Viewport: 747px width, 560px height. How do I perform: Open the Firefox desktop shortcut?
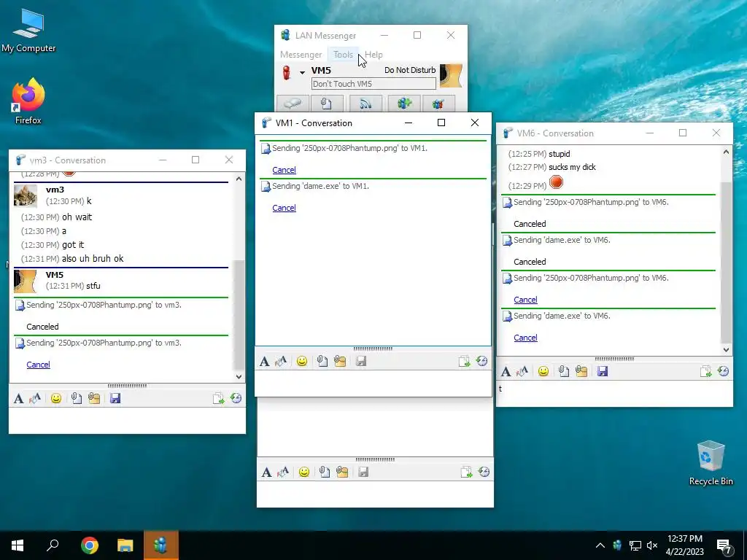pyautogui.click(x=28, y=101)
